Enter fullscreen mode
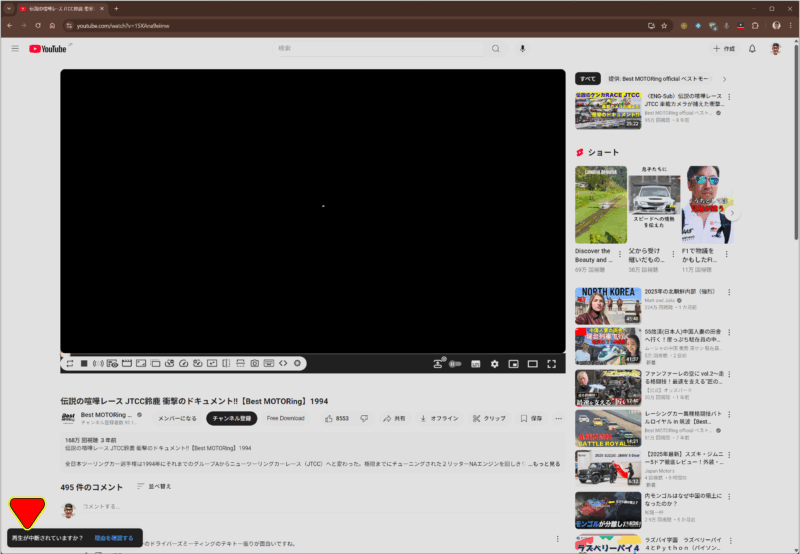 552,364
